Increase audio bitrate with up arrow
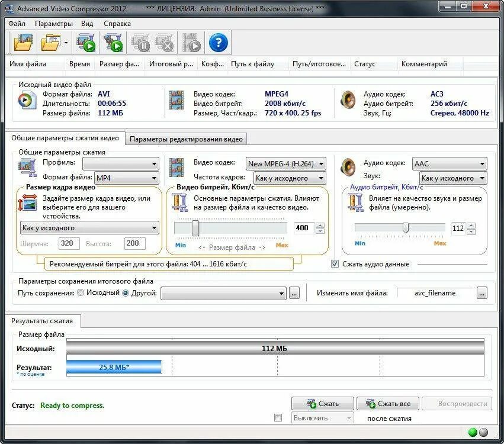 tap(471, 225)
